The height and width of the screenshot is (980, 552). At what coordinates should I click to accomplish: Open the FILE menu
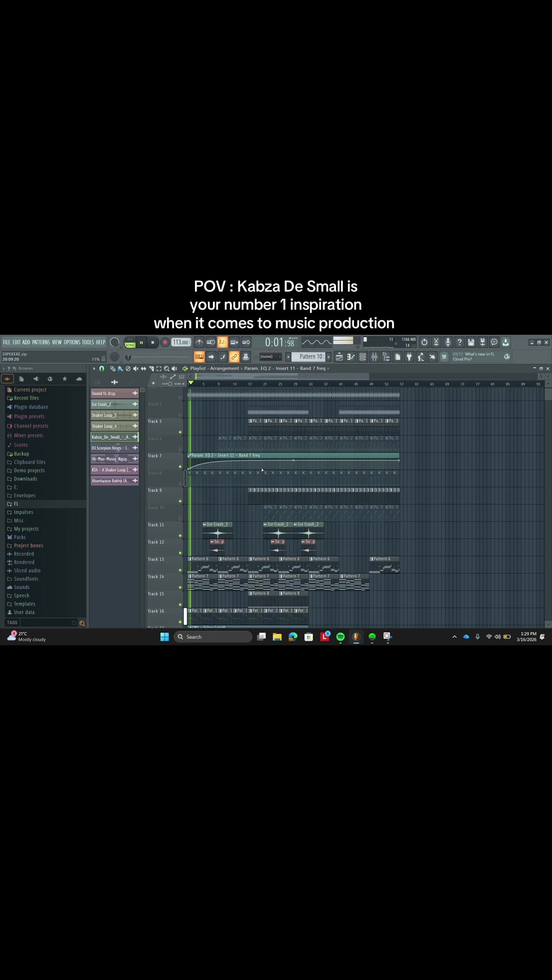coord(6,342)
